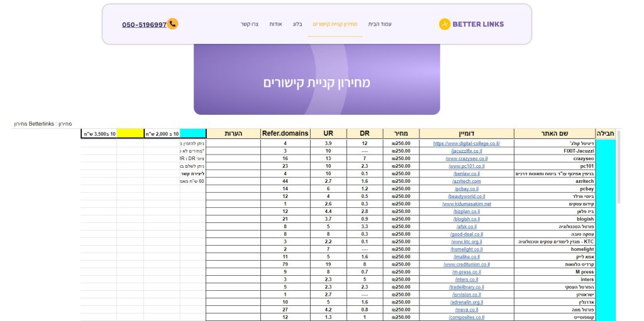Open the tradelibrary.co.il link
The height and width of the screenshot is (321, 644).
tap(467, 287)
